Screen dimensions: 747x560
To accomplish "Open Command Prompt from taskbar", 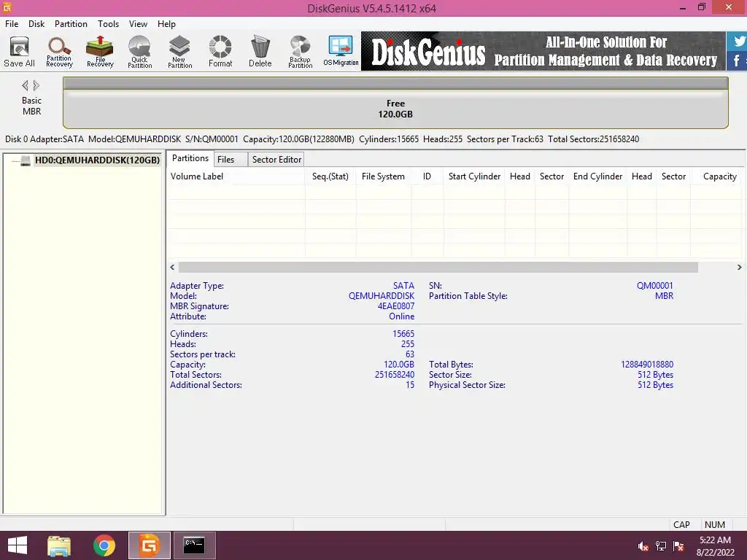I will click(x=194, y=545).
